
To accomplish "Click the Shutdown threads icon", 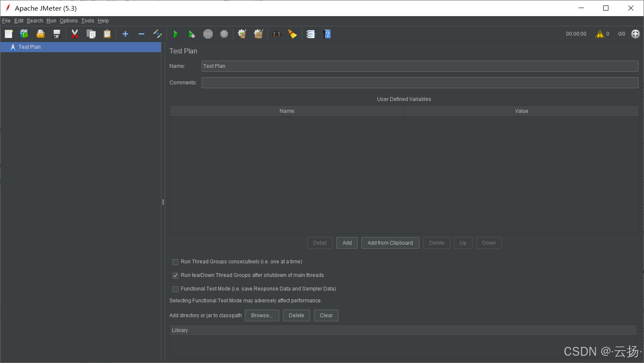I will tap(224, 34).
